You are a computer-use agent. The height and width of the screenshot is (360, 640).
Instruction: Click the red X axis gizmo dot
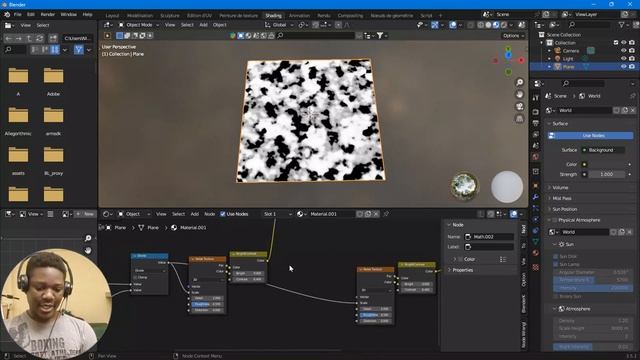(521, 60)
